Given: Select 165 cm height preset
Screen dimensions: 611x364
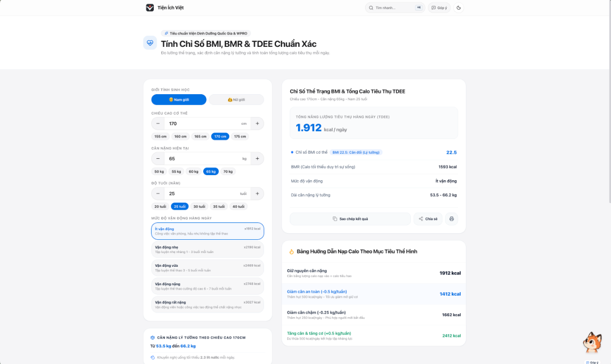Looking at the screenshot, I should [x=200, y=136].
